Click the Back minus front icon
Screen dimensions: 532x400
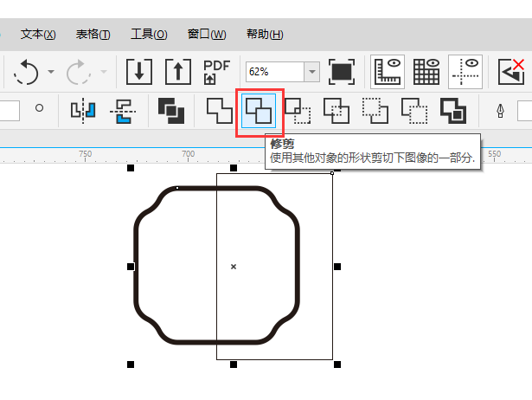(414, 111)
